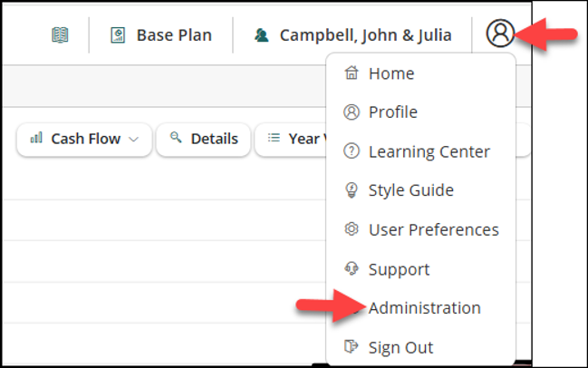Image resolution: width=588 pixels, height=368 pixels.
Task: Open the user account avatar menu
Action: pos(500,34)
